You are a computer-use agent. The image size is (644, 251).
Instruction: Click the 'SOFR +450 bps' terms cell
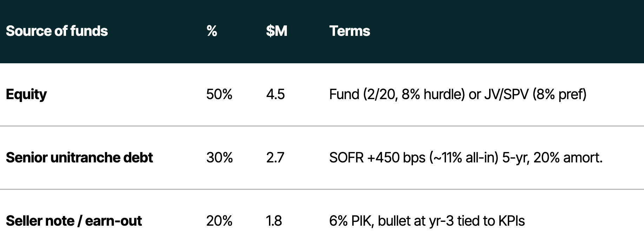coord(377,157)
